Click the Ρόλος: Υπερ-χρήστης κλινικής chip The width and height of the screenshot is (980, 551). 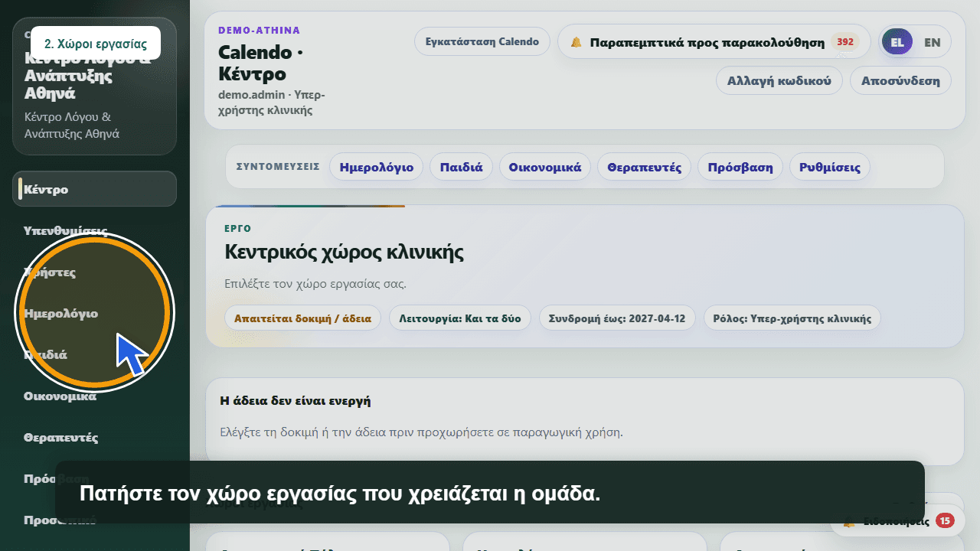tap(792, 318)
